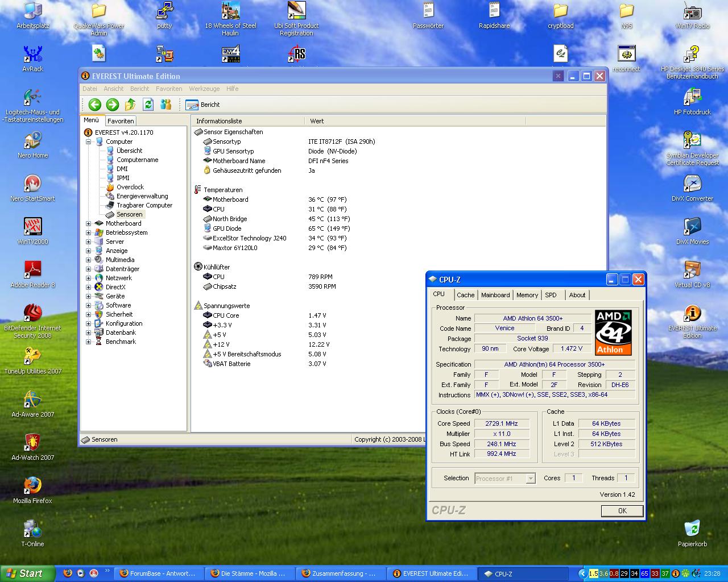Open the Processor #1 selection dropdown

coord(505,479)
